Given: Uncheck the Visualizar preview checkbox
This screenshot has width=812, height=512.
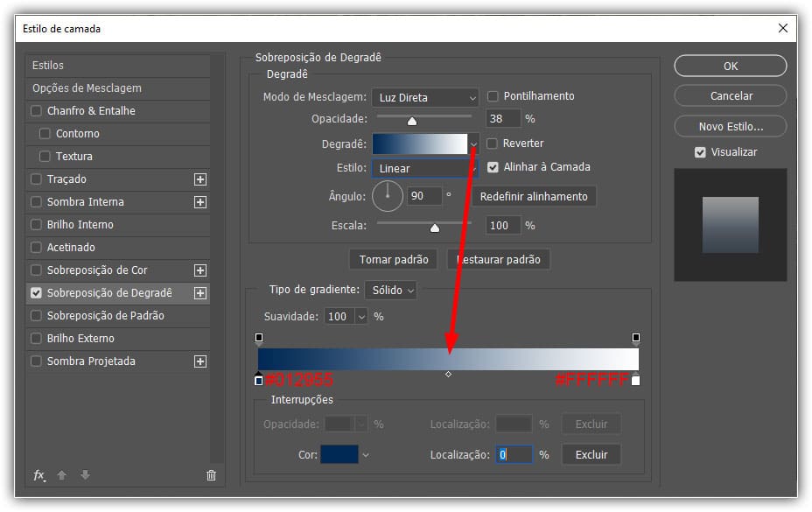Looking at the screenshot, I should [x=700, y=152].
